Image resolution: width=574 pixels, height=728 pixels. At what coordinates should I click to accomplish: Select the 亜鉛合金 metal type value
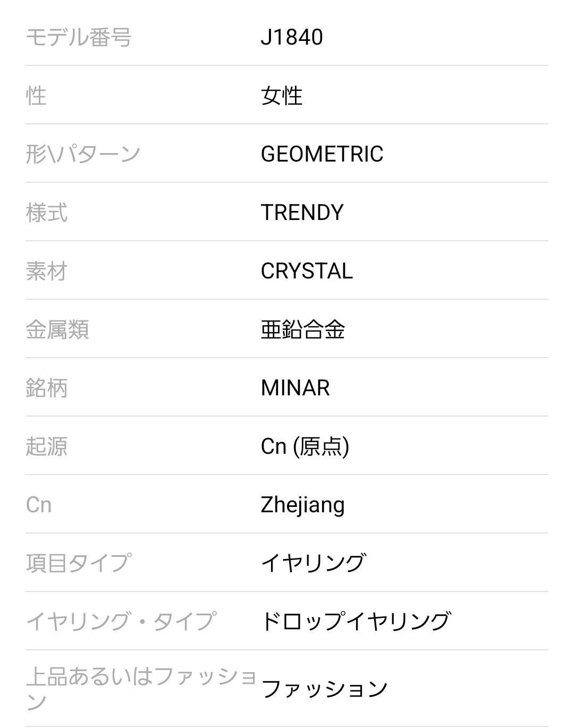pyautogui.click(x=302, y=329)
